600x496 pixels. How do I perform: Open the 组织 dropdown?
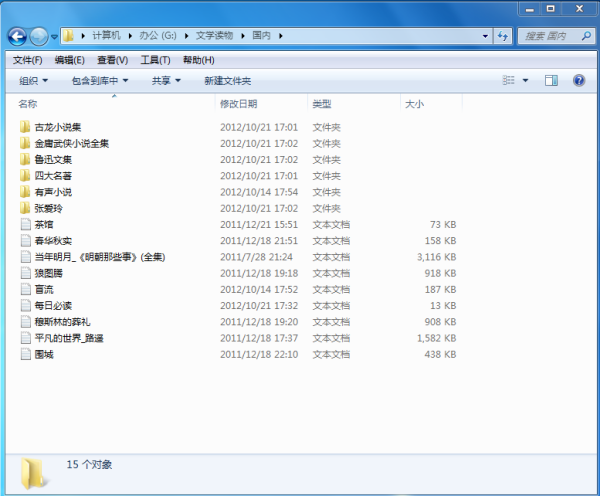click(33, 81)
